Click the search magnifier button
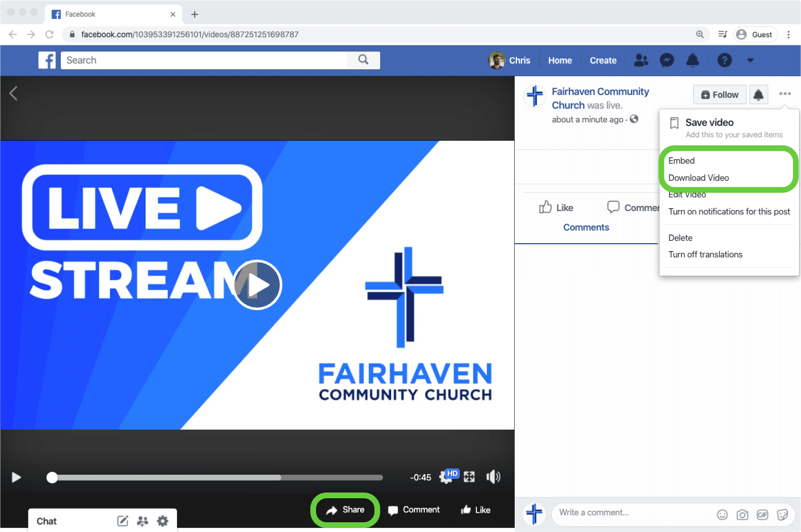 pos(364,59)
